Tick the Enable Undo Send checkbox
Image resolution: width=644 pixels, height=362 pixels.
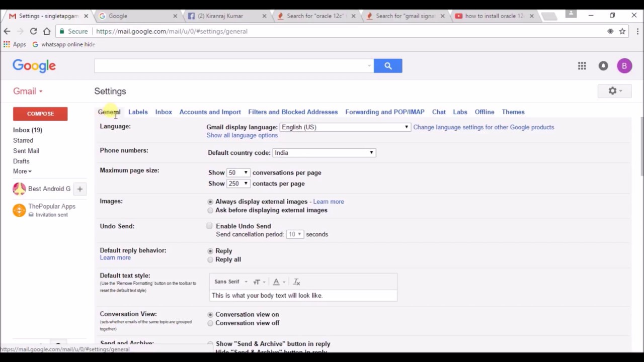(209, 226)
